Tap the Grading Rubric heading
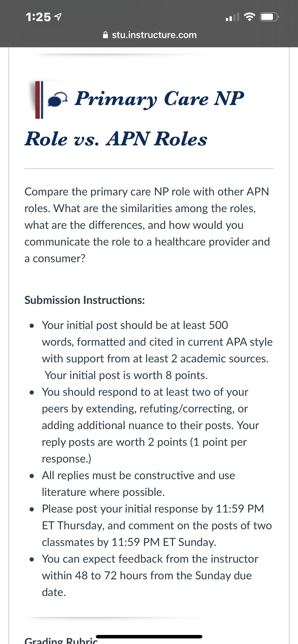298x644 pixels. 61,640
